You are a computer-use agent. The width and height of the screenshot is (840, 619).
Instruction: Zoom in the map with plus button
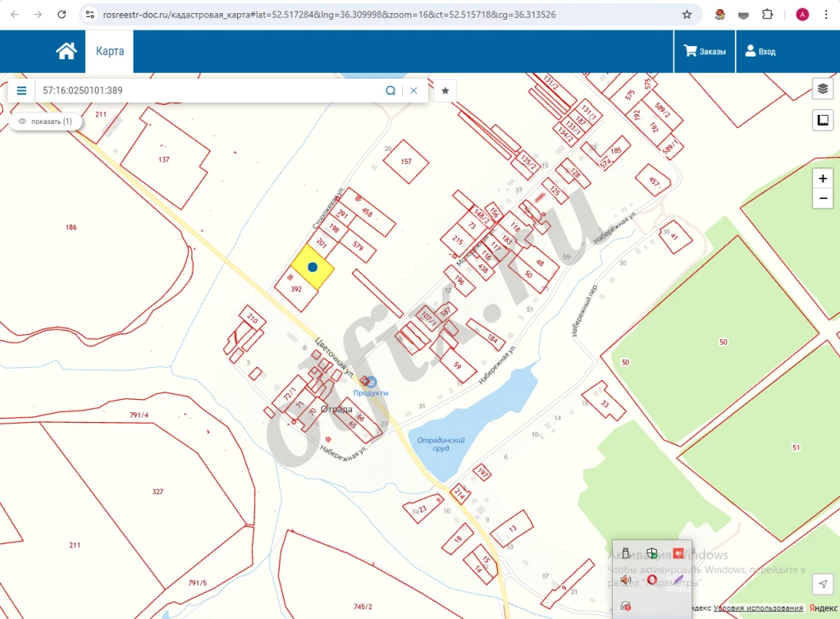[823, 178]
